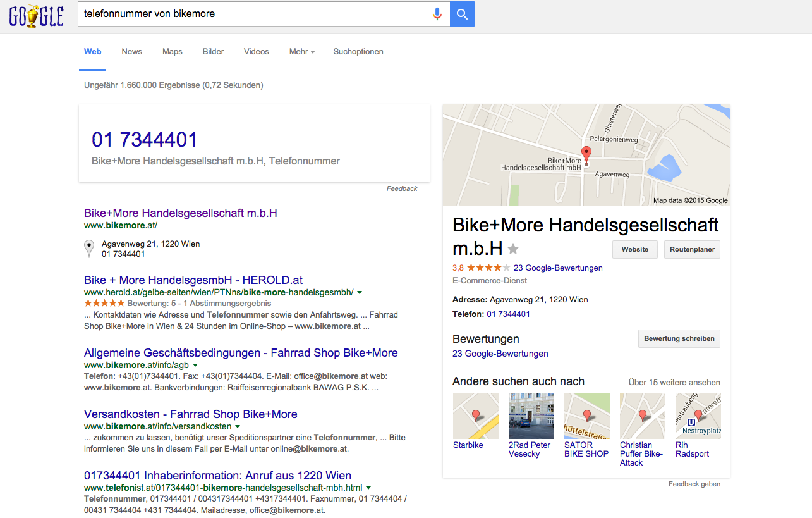Open Christian Puffer Bike-Attack thumbnail
Image resolution: width=812 pixels, height=518 pixels.
[x=643, y=416]
